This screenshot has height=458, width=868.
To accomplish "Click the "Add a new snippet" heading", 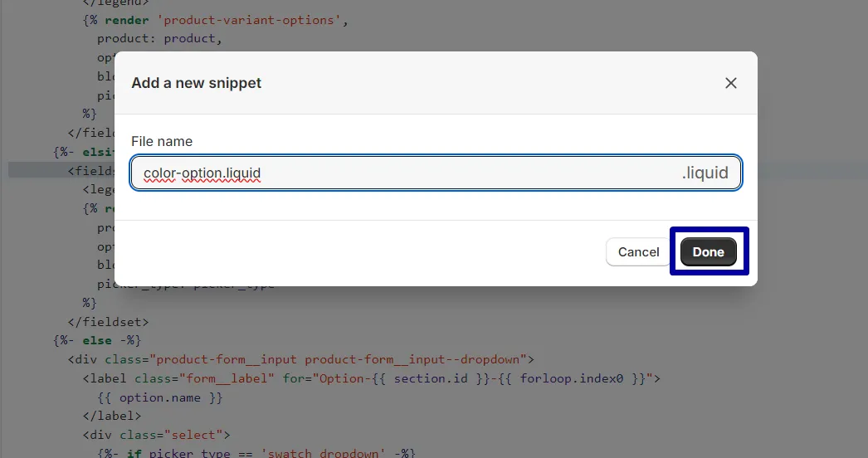I will 196,83.
